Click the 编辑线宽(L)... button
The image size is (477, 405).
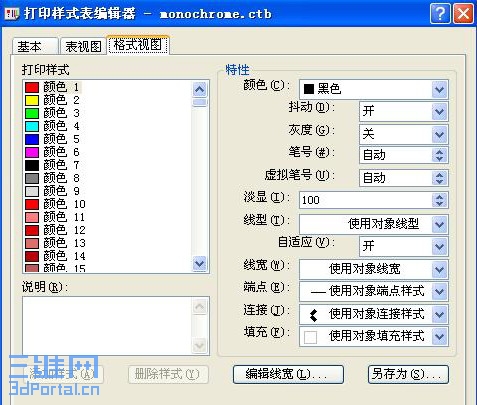288,374
